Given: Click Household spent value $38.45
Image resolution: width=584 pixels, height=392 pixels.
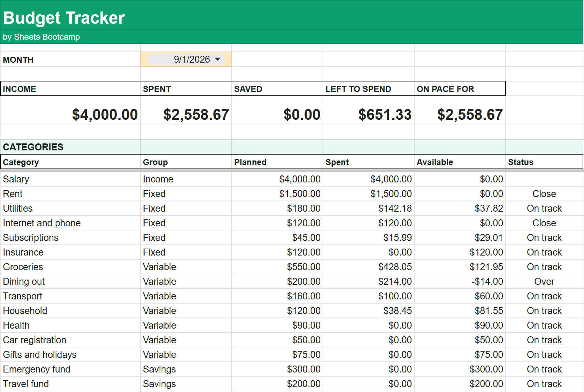Looking at the screenshot, I should tap(369, 311).
